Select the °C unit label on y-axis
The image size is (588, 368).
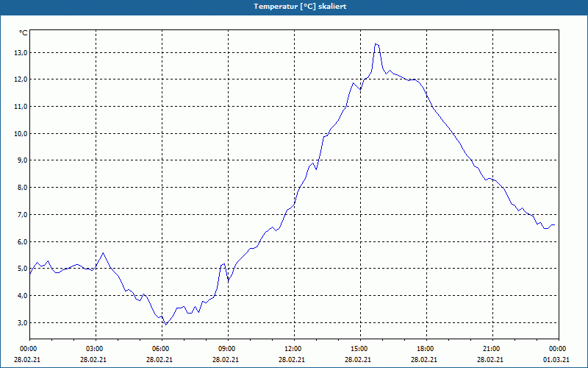click(x=24, y=33)
